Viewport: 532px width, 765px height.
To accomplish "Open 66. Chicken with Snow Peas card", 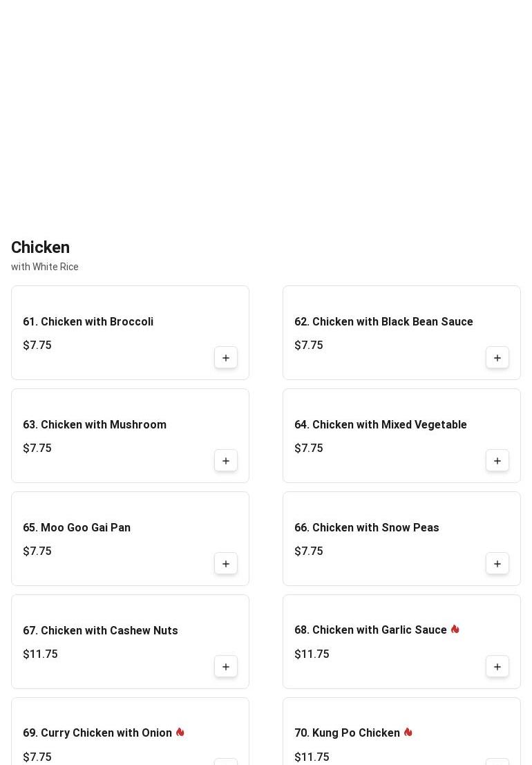I will tap(367, 528).
